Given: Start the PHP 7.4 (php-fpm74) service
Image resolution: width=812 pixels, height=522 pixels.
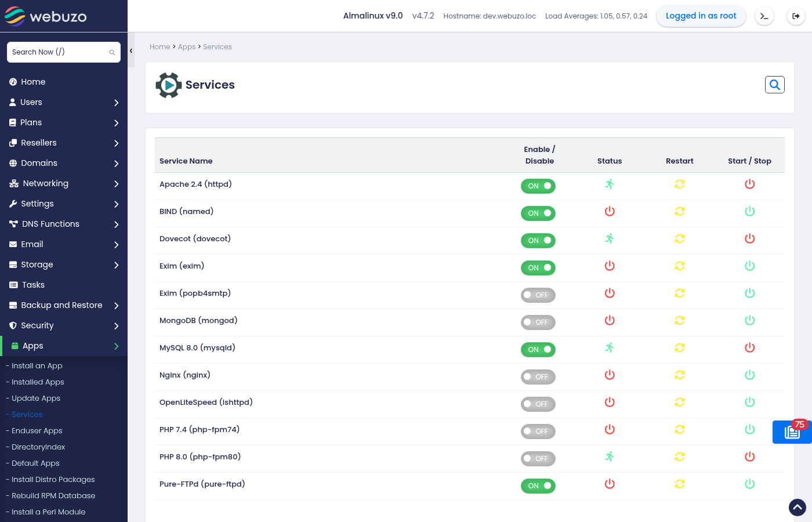Looking at the screenshot, I should [x=750, y=429].
